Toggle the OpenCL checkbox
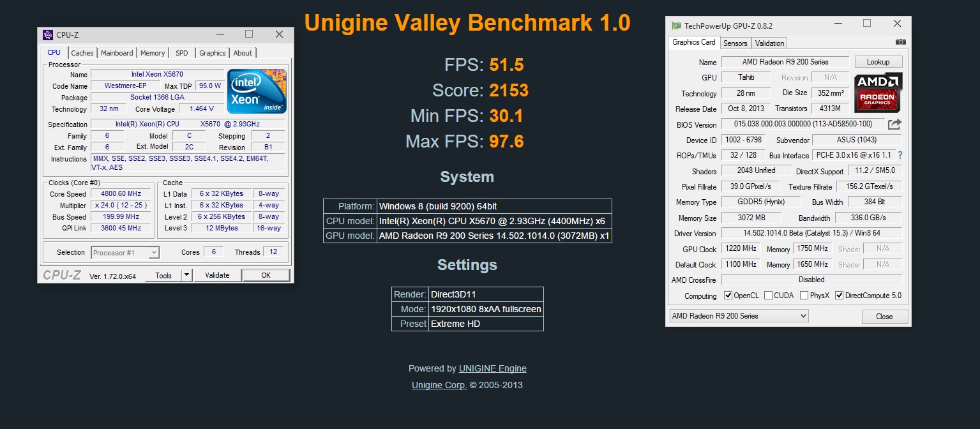Viewport: 980px width, 429px height. 728,296
